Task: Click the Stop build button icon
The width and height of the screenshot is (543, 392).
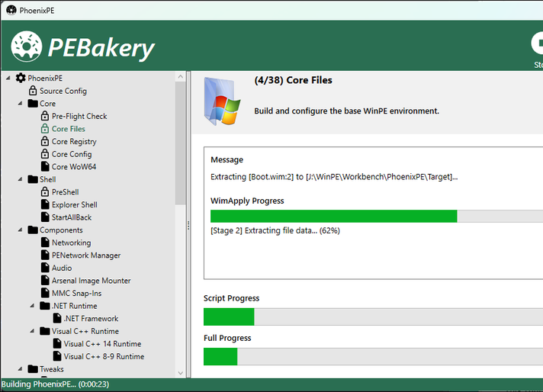Action: tap(538, 43)
